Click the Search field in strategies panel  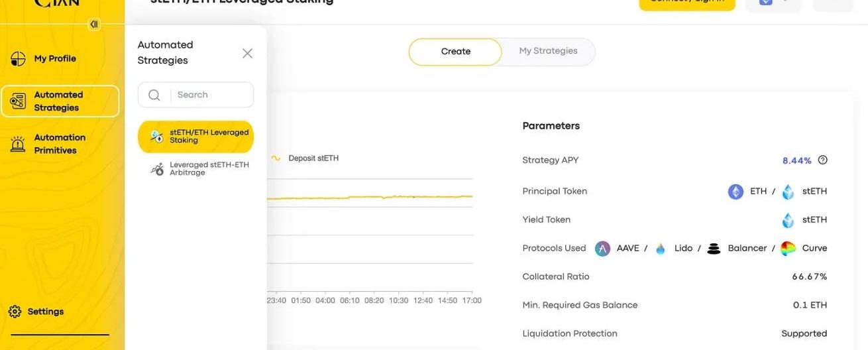pyautogui.click(x=211, y=95)
